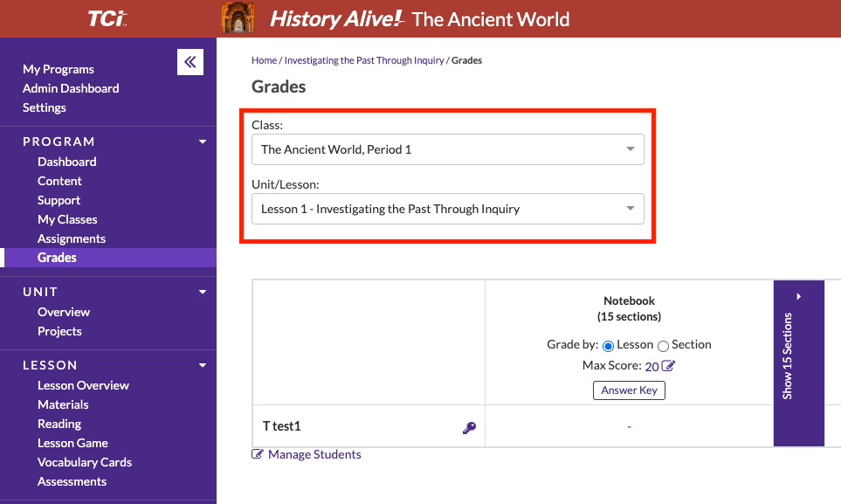841x504 pixels.
Task: Click the TCi logo
Action: [x=107, y=18]
